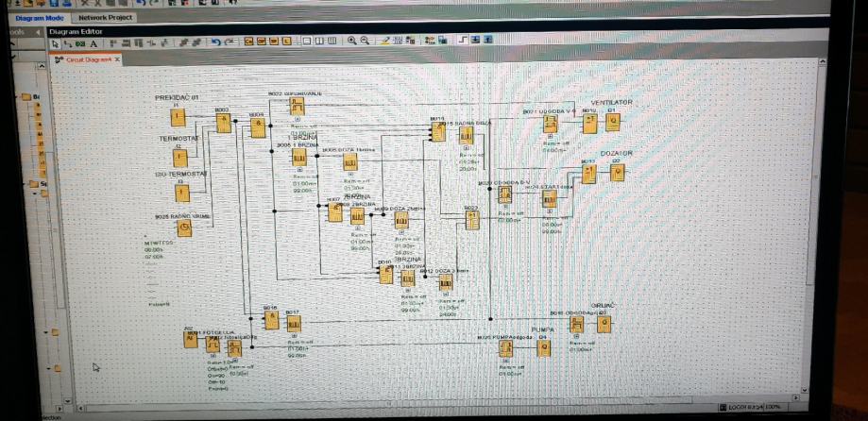Viewport: 868px width, 421px height.
Task: Select the PUMPA Q4 output block
Action: pyautogui.click(x=544, y=348)
